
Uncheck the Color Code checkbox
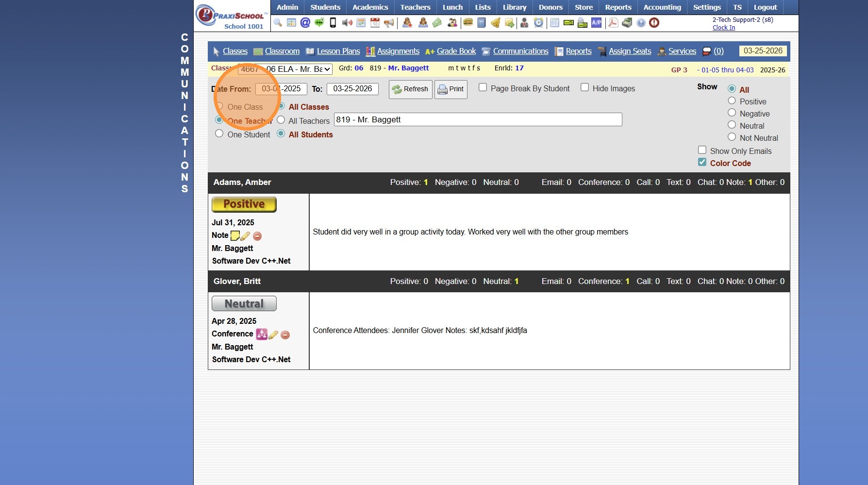coord(702,162)
